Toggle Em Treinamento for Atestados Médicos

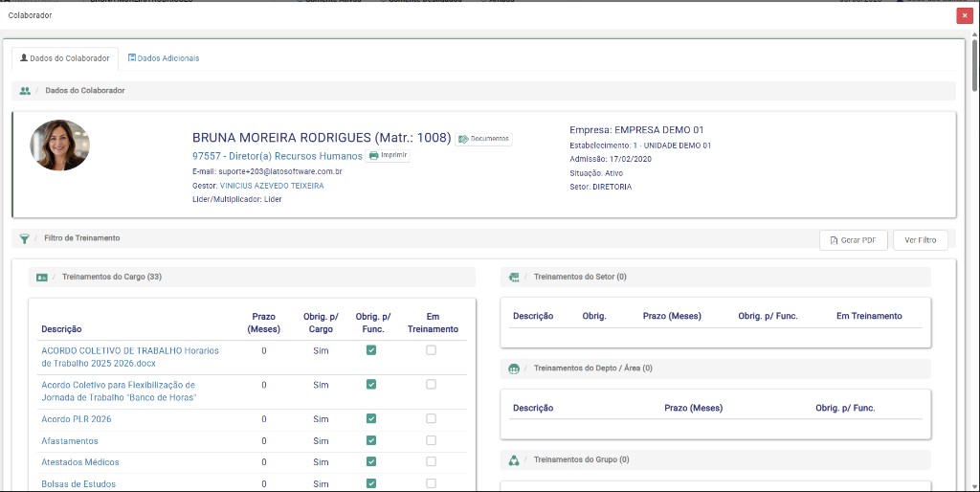tap(432, 462)
